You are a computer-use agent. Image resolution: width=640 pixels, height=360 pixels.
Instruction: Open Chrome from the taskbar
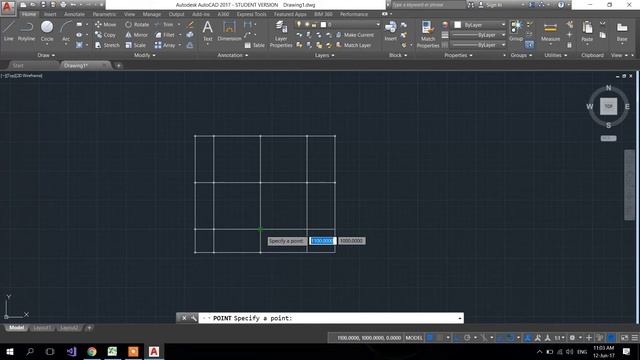point(92,351)
